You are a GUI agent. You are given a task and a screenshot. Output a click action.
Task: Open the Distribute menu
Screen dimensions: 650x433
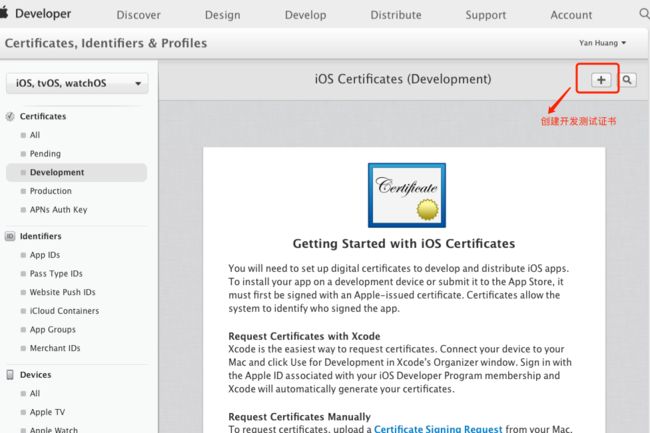[396, 15]
